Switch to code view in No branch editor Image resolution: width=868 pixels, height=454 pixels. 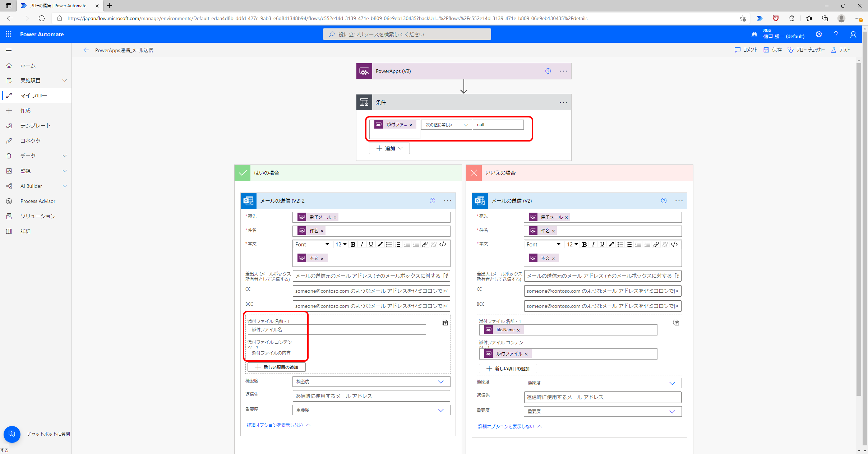coord(674,245)
